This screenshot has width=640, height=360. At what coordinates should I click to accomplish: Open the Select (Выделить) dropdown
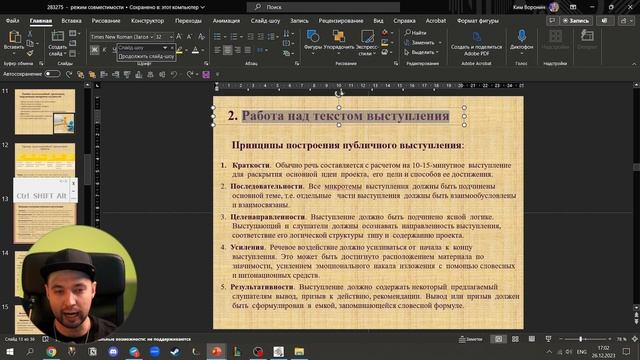click(421, 52)
